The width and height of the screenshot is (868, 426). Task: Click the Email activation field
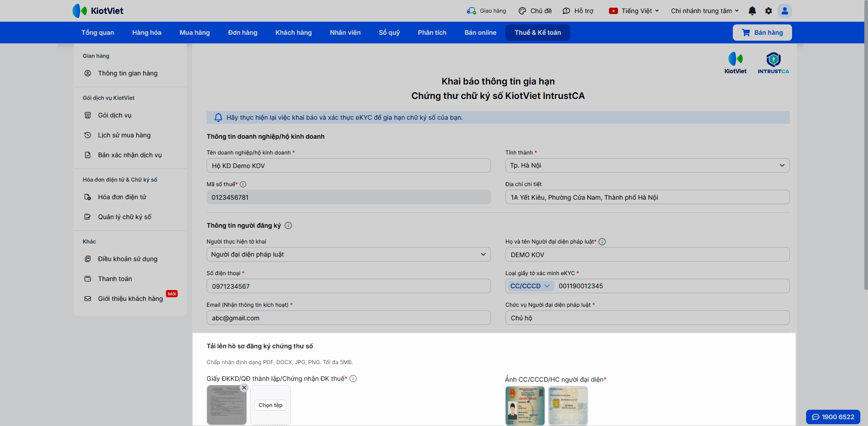(x=349, y=318)
